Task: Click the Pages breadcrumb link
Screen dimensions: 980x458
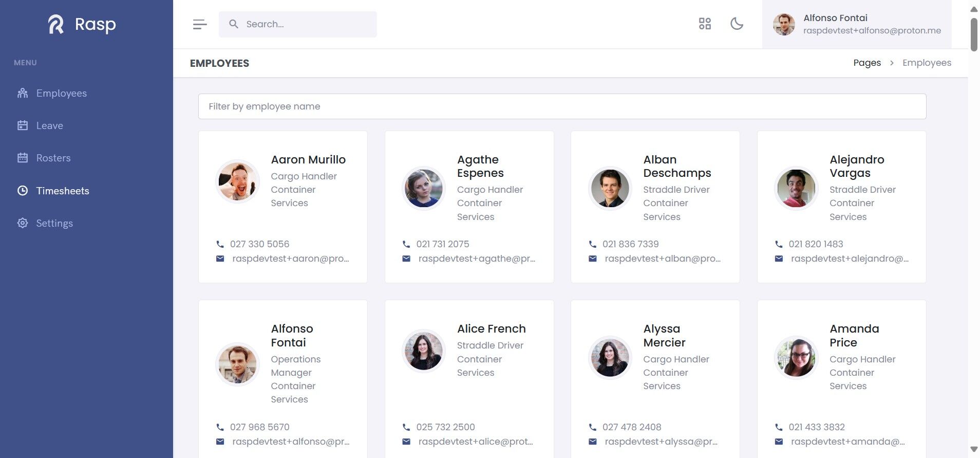Action: [866, 63]
